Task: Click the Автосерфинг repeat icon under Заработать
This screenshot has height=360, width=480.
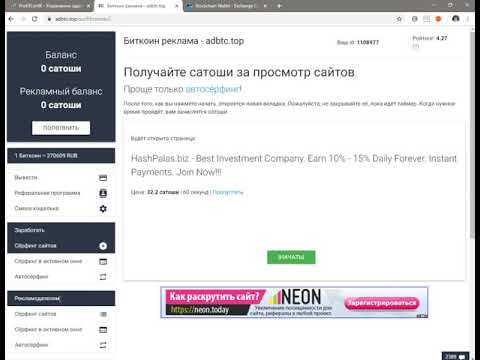Action: [x=103, y=277]
